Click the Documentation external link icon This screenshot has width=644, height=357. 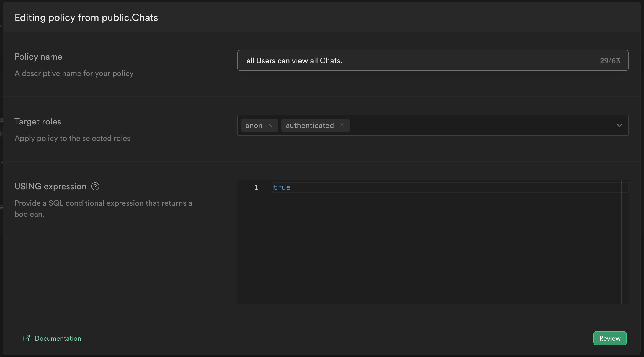(x=27, y=338)
